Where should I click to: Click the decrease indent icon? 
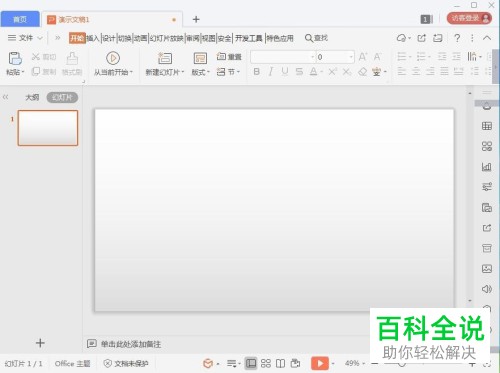tap(442, 57)
